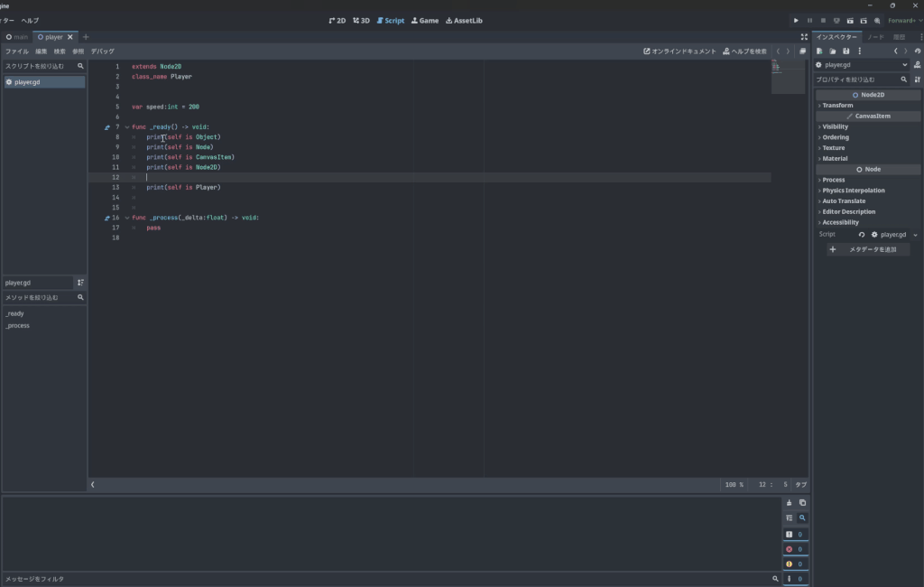This screenshot has width=924, height=587.
Task: Open the player.gd object dropdown in inspector
Action: (862, 65)
